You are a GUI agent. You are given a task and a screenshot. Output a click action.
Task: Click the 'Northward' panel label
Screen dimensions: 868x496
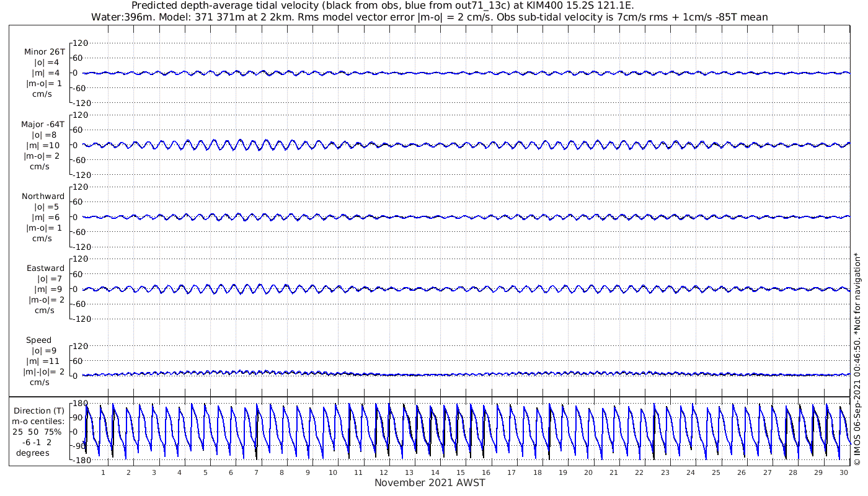43,197
